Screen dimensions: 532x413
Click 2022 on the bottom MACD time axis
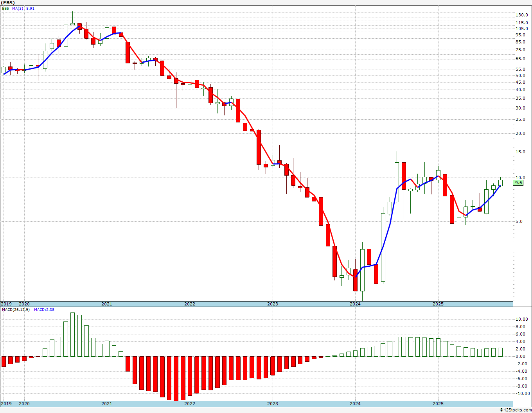click(x=190, y=404)
